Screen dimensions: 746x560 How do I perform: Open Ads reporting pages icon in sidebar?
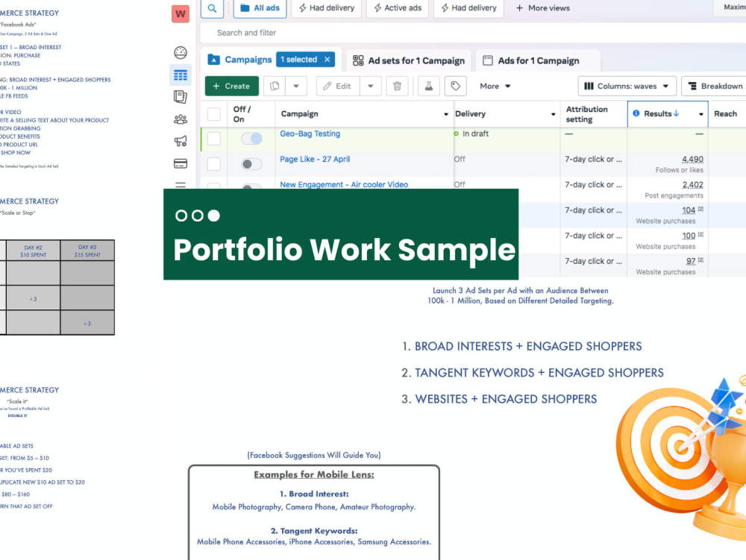pyautogui.click(x=181, y=97)
